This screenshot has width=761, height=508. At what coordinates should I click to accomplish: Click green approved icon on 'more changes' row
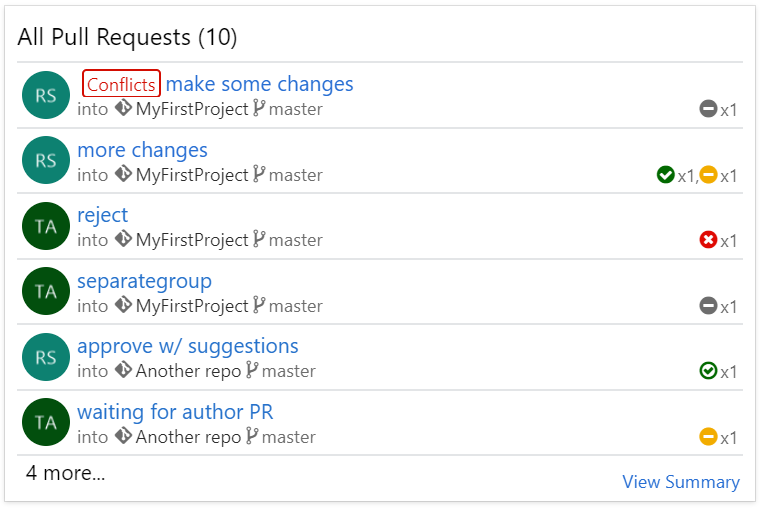click(665, 175)
